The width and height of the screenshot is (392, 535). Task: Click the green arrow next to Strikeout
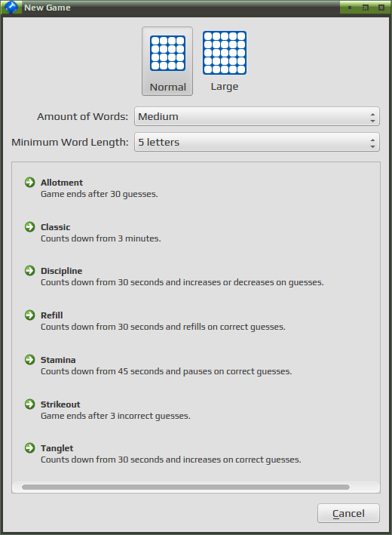click(x=30, y=404)
